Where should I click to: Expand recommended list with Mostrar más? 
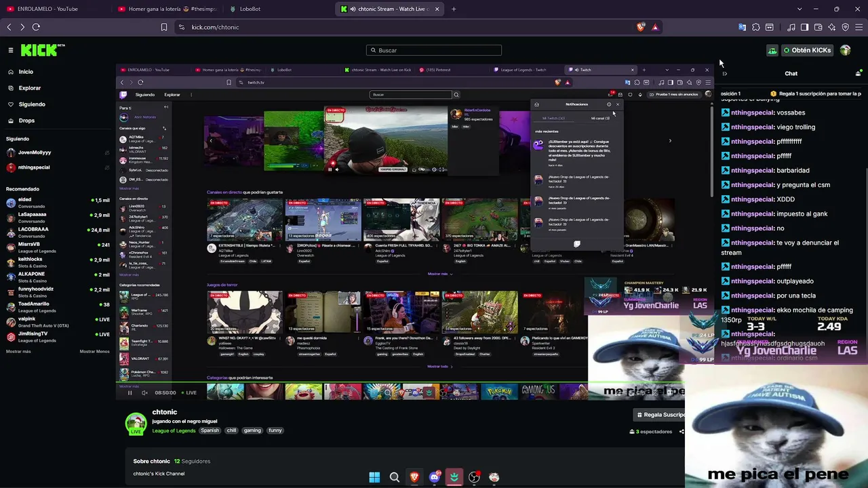coord(18,351)
